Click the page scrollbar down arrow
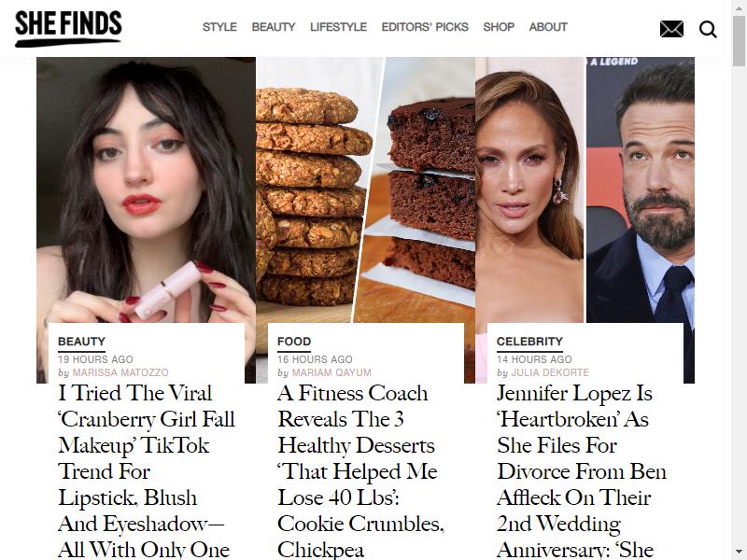 click(x=739, y=553)
